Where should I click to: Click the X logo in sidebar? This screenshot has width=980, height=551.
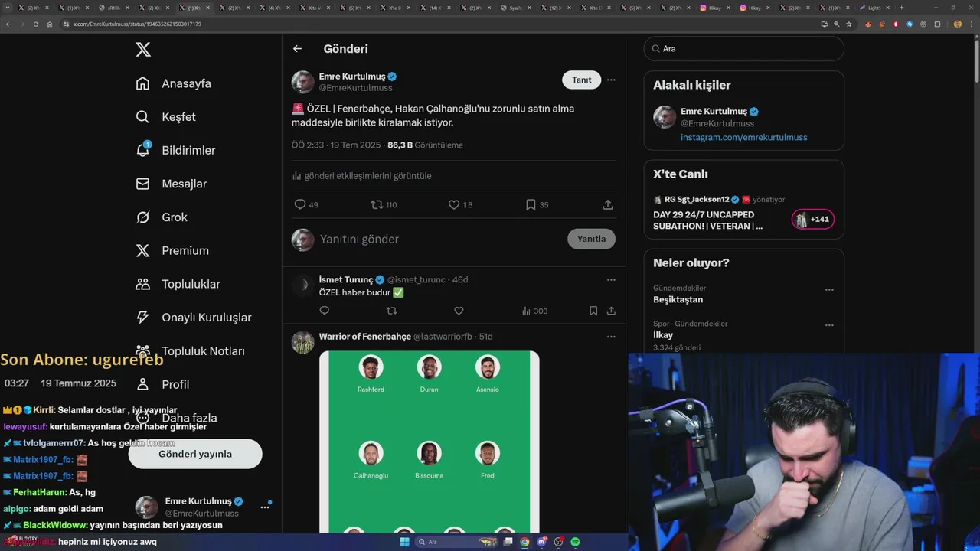tap(143, 50)
